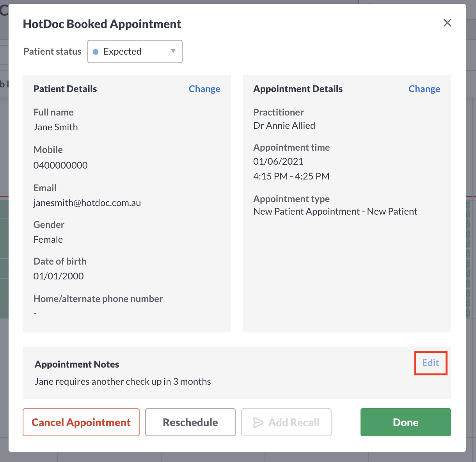Click the mobile number 0400000000
This screenshot has height=462, width=476.
(60, 165)
